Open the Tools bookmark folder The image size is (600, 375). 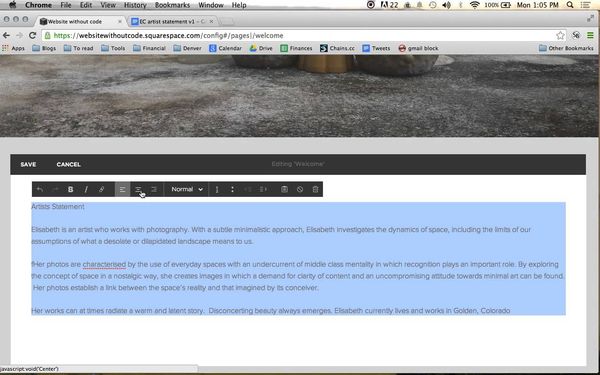point(113,48)
